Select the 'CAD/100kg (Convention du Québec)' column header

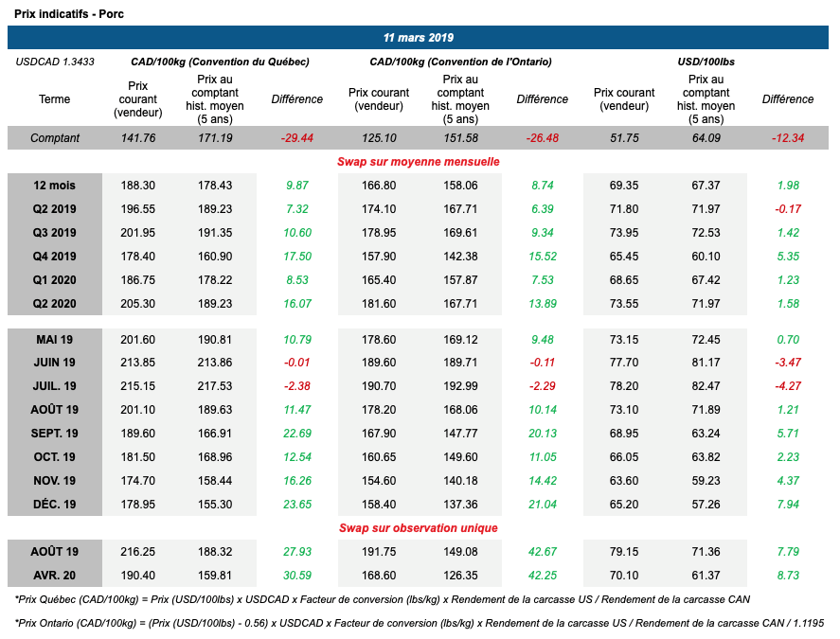[220, 62]
